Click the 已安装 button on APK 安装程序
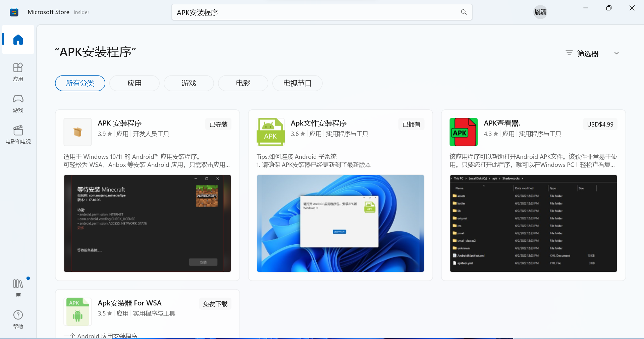Screen dimensions: 644x339 click(x=218, y=124)
